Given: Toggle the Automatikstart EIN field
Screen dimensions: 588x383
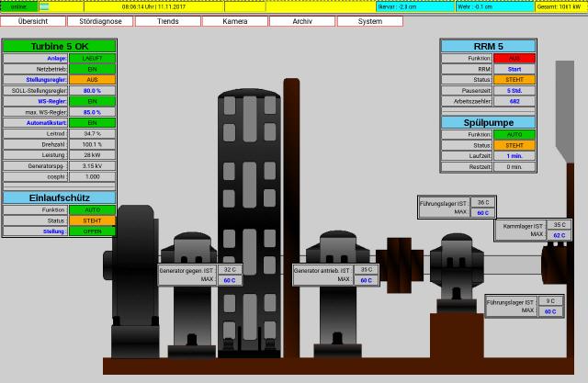Looking at the screenshot, I should point(92,122).
